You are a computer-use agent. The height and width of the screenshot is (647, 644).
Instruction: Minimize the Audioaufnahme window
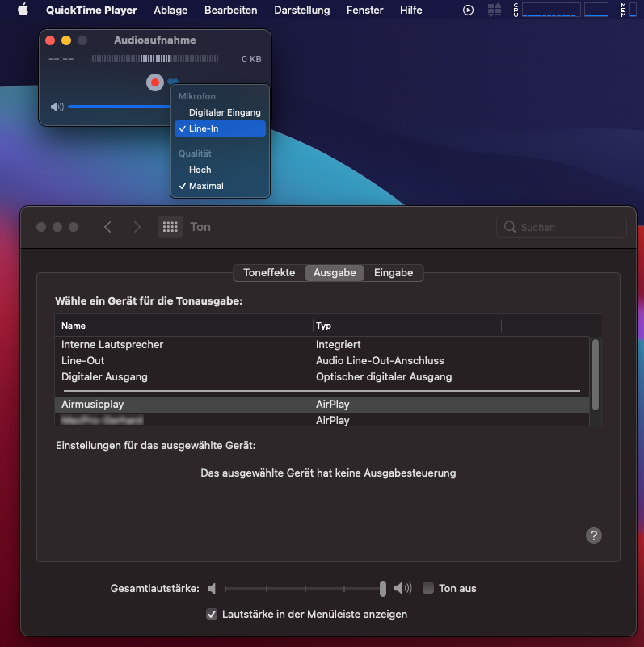pyautogui.click(x=66, y=40)
